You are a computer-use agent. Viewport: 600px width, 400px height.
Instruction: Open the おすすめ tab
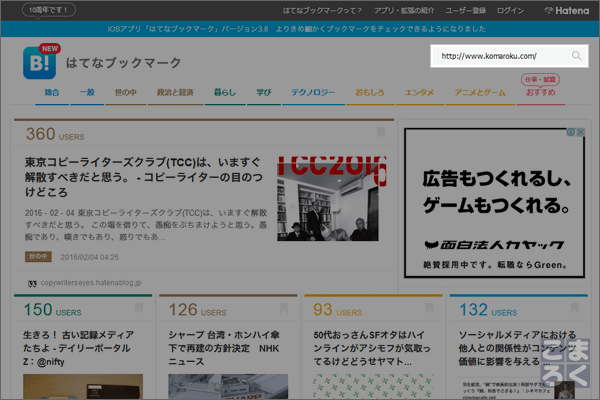tap(541, 92)
